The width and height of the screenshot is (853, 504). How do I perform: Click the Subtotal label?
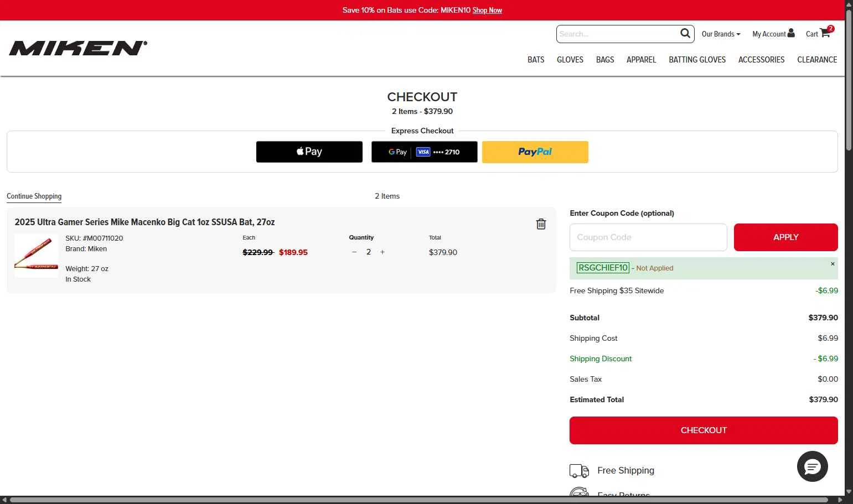tap(585, 318)
